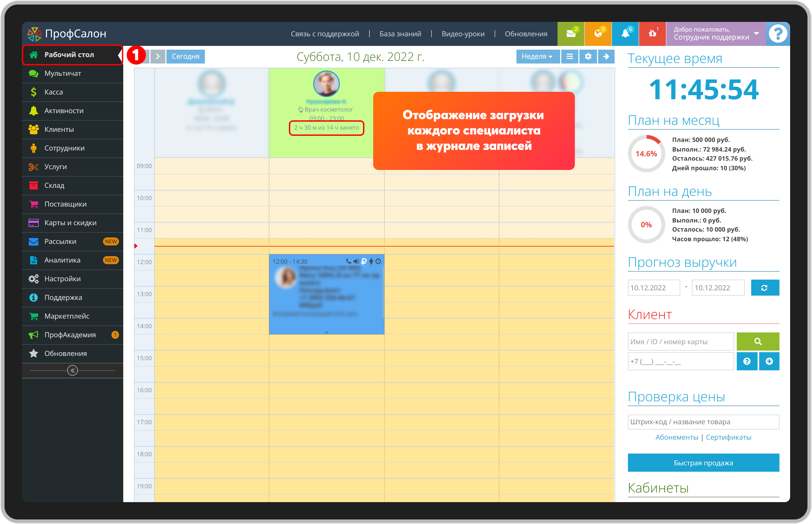Viewport: 812px width, 524px height.
Task: Click the ПрофСалон logo
Action: [67, 34]
